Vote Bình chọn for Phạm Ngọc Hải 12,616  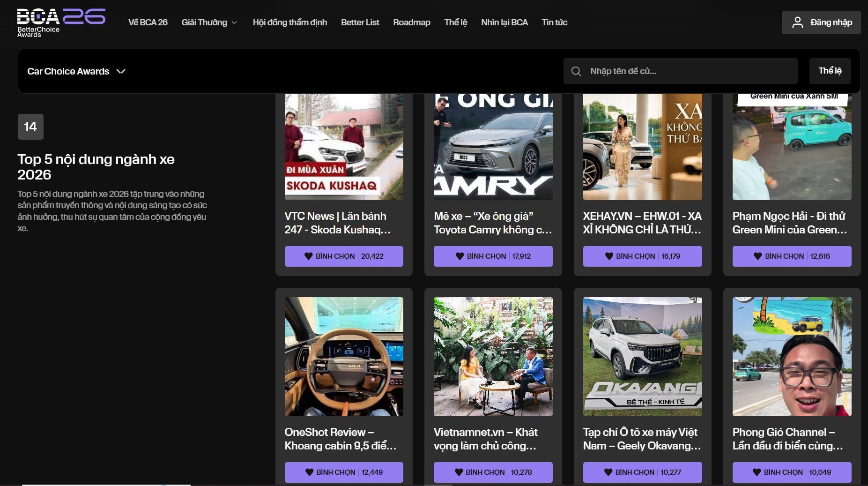coord(792,256)
